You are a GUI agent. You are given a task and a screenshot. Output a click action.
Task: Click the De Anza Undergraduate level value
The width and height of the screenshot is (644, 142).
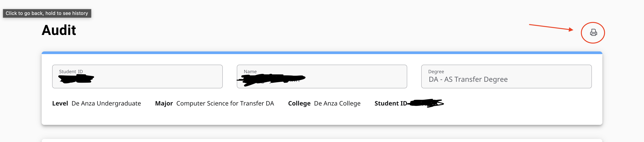[x=106, y=103]
